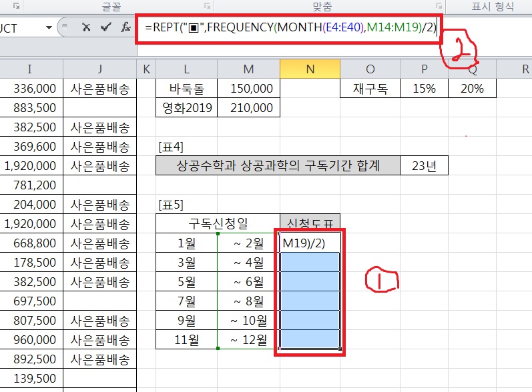Select column P header
Viewport: 532px width, 392px height.
424,69
